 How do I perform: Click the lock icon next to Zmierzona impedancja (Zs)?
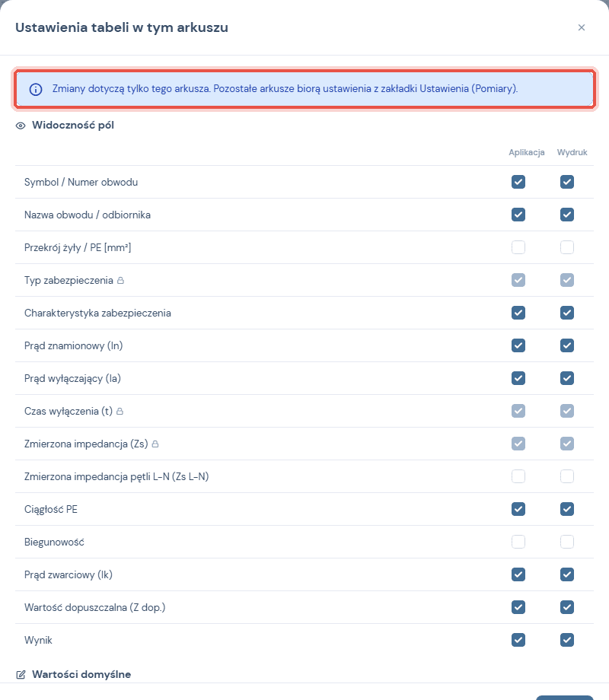point(155,444)
